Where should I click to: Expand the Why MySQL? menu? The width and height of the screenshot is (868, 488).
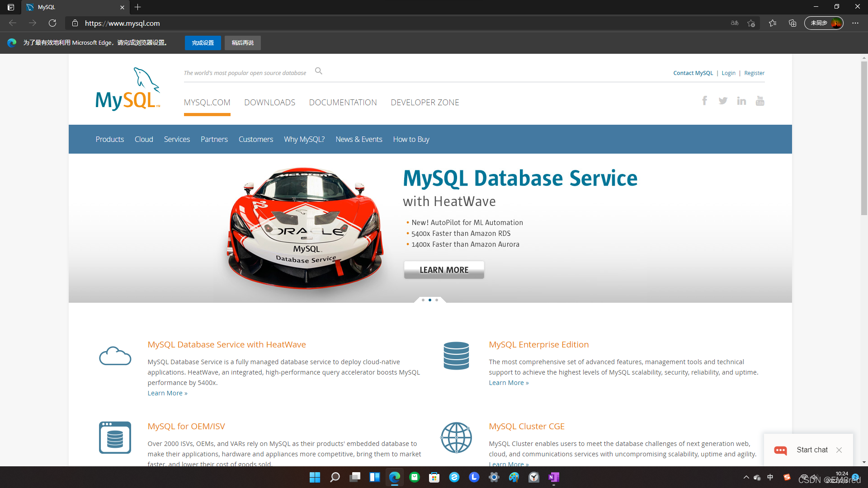304,139
